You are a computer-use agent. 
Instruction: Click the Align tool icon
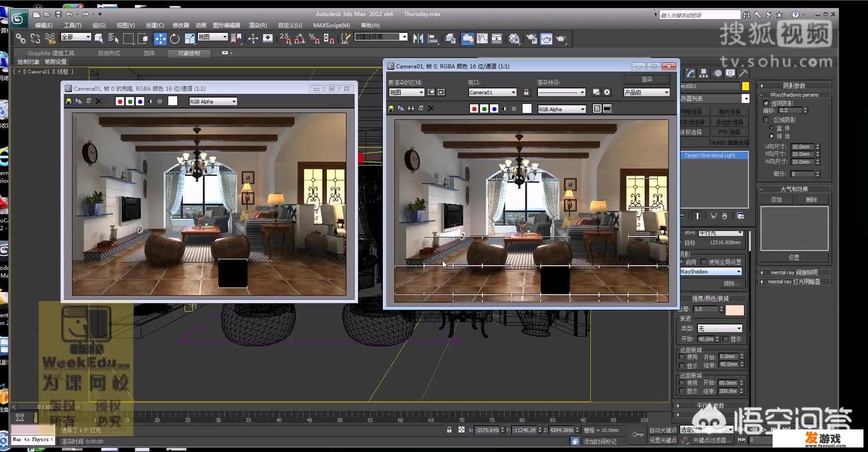click(433, 39)
